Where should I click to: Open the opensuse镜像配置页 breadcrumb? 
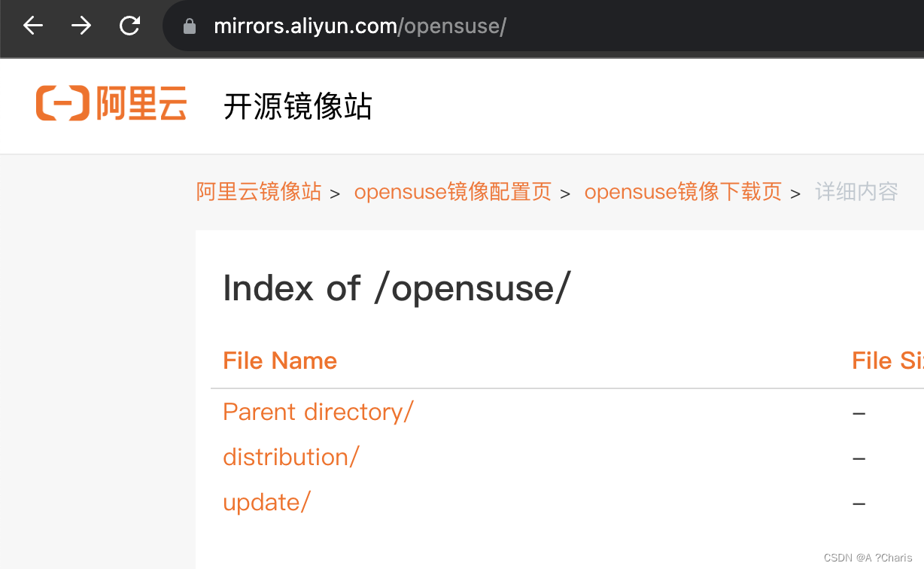(x=452, y=192)
